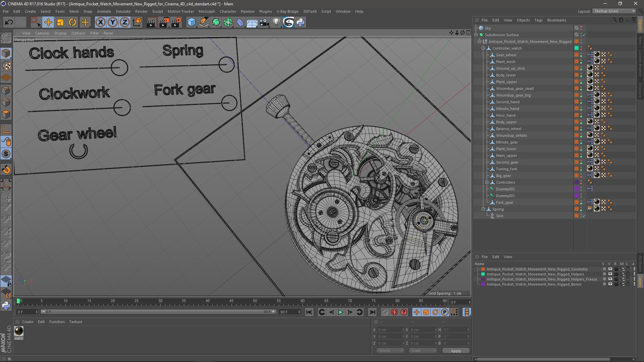Select the Hour_hand object
The image size is (644, 362).
tap(505, 115)
